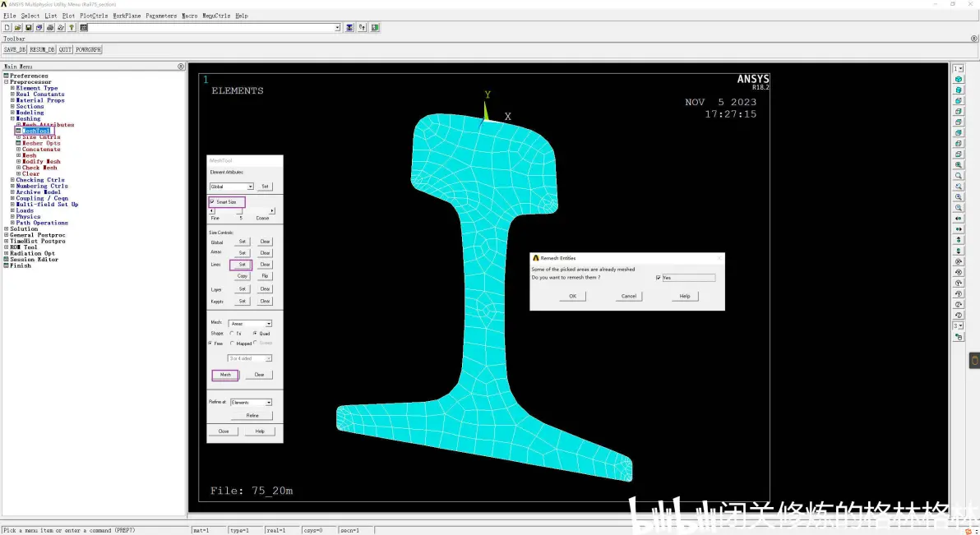Click the Open ANSYS File icon
Viewport: 980px width, 535px height.
[x=17, y=27]
